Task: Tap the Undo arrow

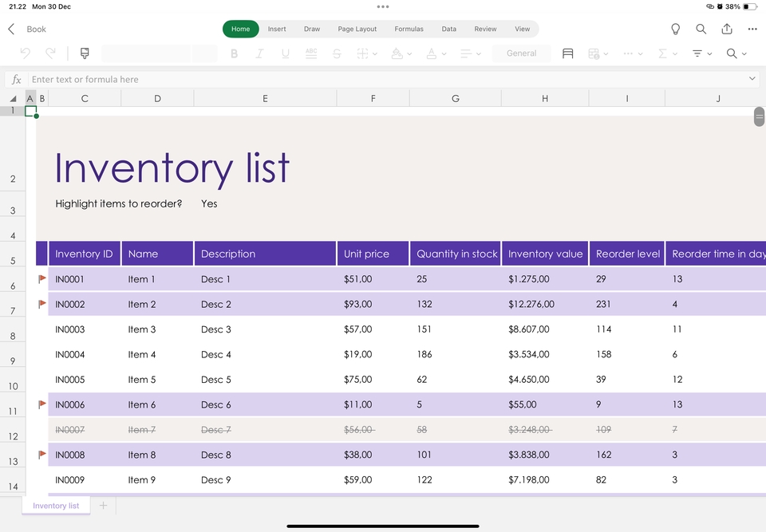Action: point(26,53)
